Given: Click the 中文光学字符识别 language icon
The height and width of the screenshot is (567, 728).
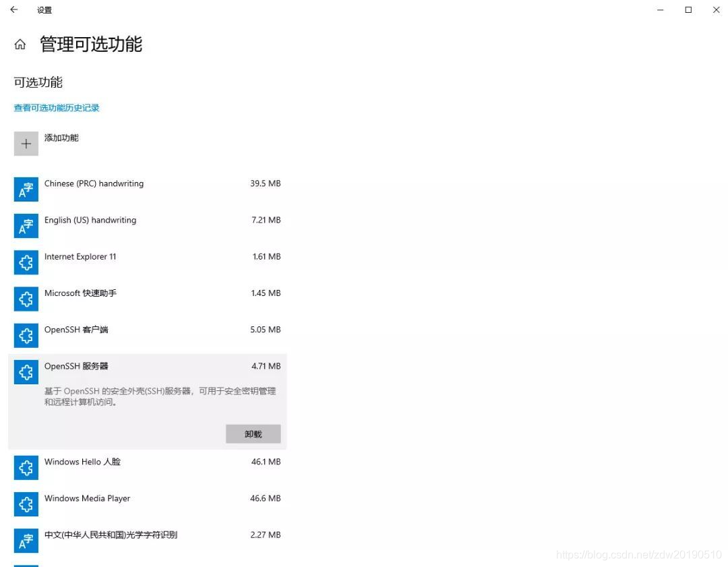Looking at the screenshot, I should (26, 541).
